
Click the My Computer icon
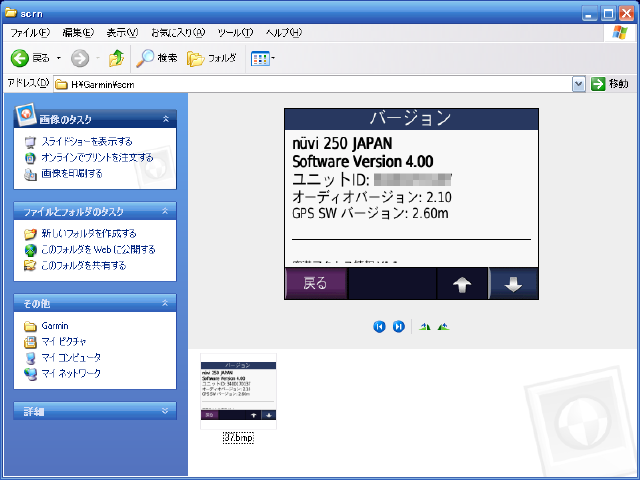(x=30, y=358)
